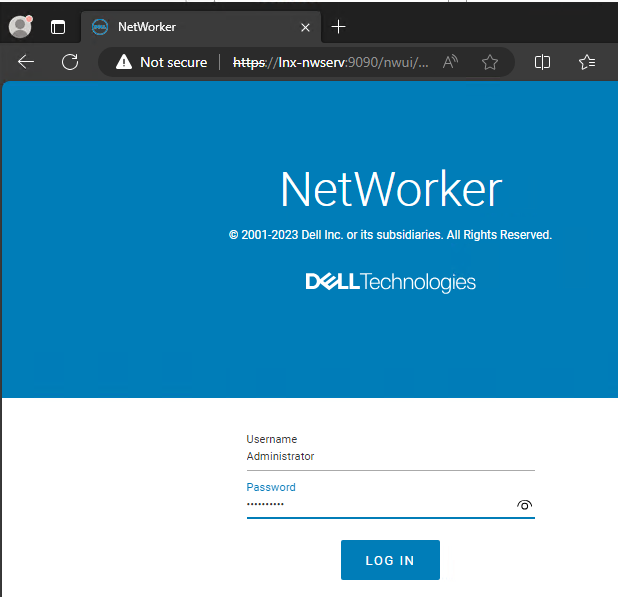Image resolution: width=618 pixels, height=597 pixels.
Task: Close the NetWorker tab
Action: click(x=305, y=28)
